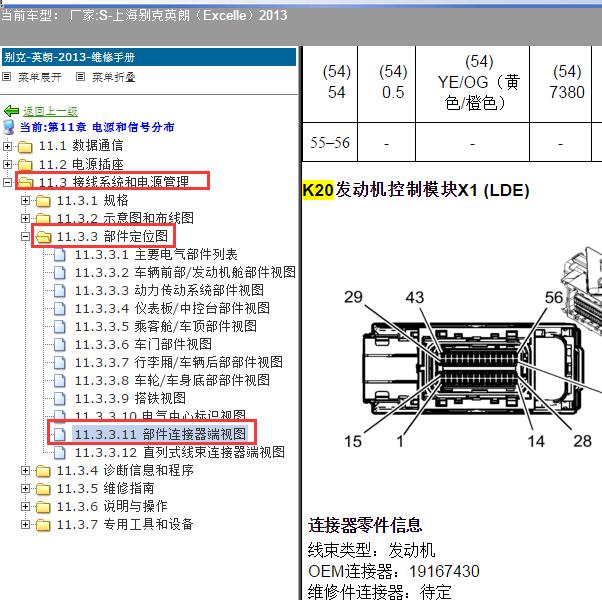
Task: Open 11.3.5 维修指南 label
Action: [x=106, y=488]
